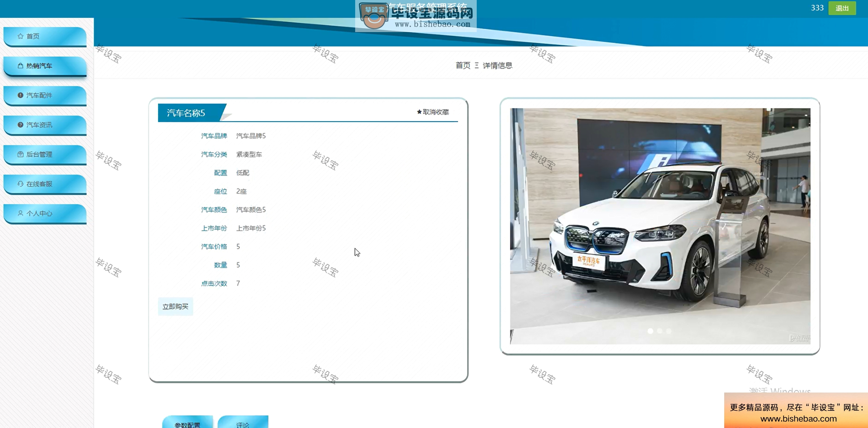Open the 热销汽车 sidebar menu item

tap(45, 66)
